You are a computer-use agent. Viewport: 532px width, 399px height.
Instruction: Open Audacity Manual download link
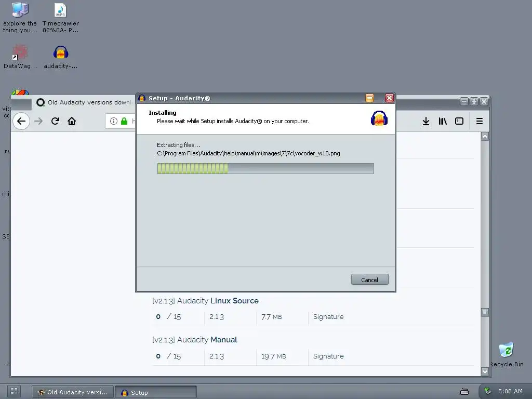coord(195,340)
